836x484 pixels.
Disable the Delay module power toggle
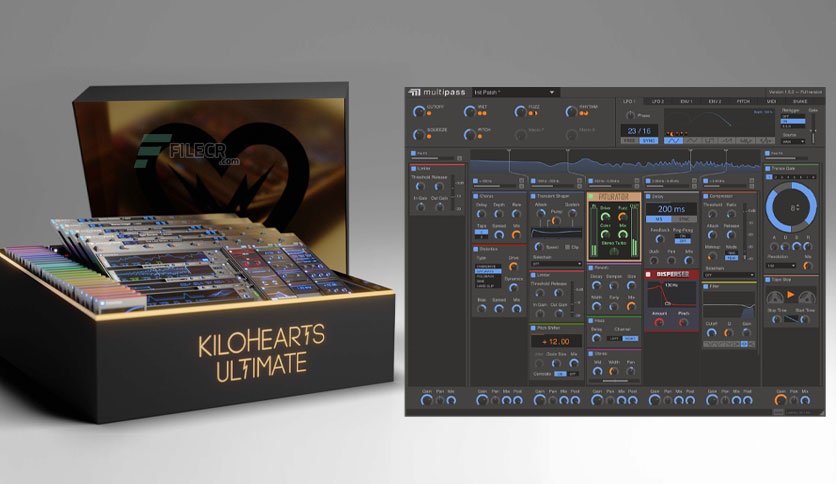pyautogui.click(x=649, y=196)
